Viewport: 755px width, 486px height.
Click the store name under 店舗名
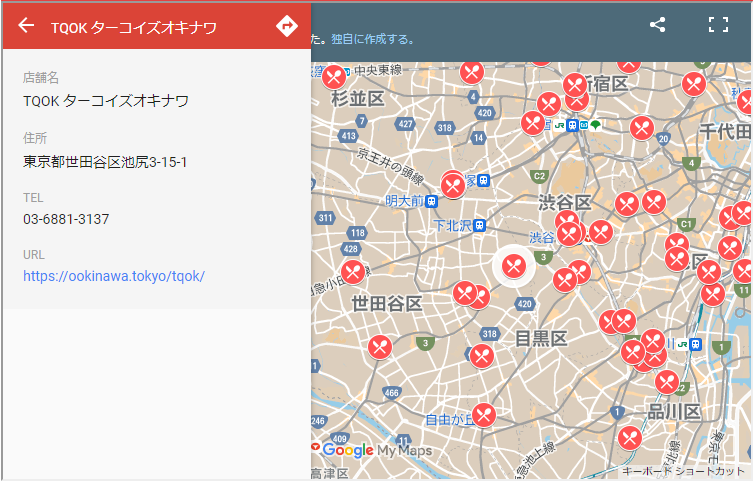pos(106,100)
